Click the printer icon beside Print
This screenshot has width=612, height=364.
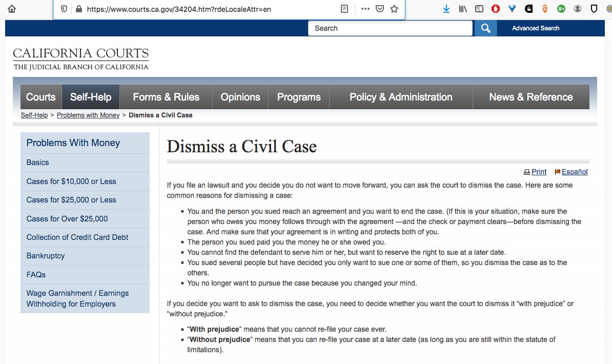coord(527,172)
